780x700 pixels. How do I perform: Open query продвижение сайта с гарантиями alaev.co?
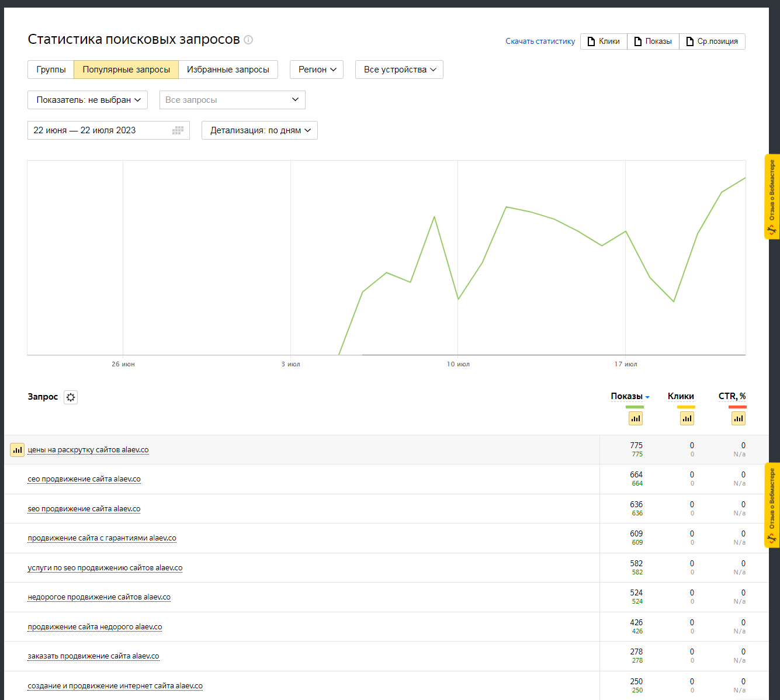(x=102, y=538)
